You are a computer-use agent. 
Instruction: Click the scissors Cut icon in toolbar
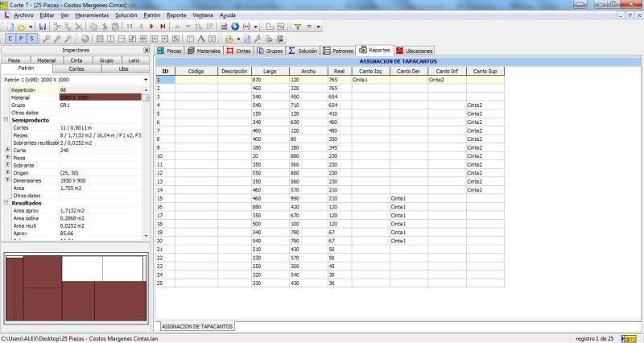[105, 27]
